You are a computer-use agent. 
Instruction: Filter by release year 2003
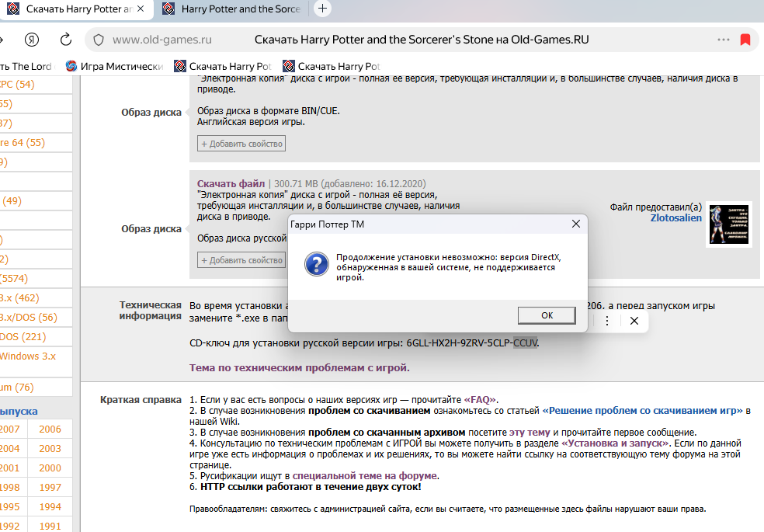pos(50,449)
